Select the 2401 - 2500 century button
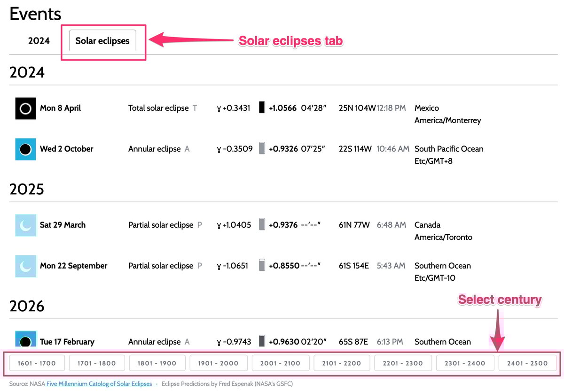Screen dimensions: 564x392 coord(527,363)
